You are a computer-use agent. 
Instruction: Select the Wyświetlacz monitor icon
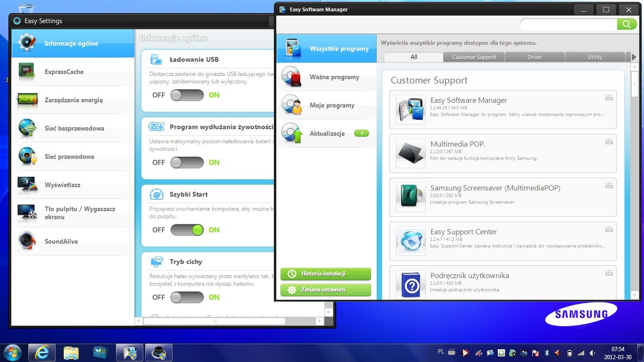[27, 185]
